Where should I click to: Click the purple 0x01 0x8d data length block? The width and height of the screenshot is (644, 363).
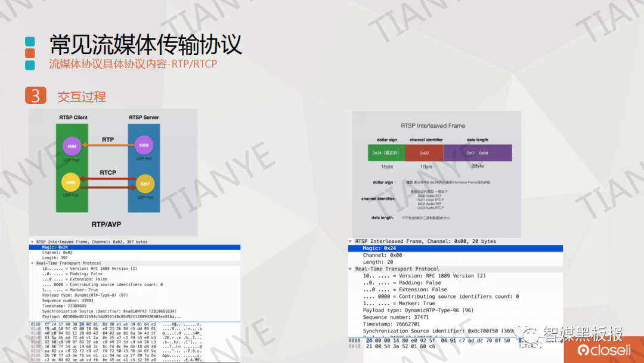coord(478,153)
